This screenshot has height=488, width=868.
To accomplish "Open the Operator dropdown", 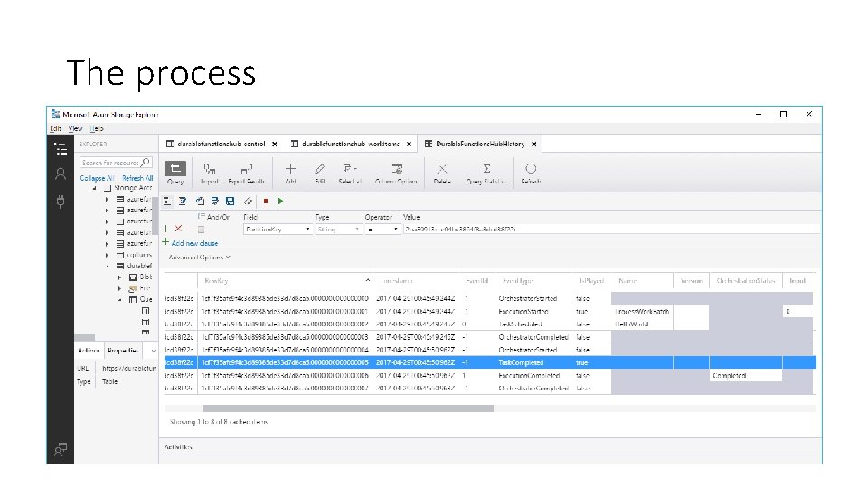I will 382,229.
